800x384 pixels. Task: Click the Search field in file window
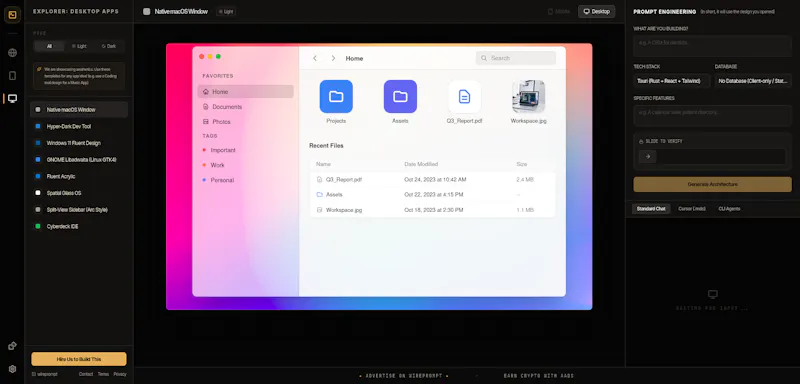(x=516, y=58)
